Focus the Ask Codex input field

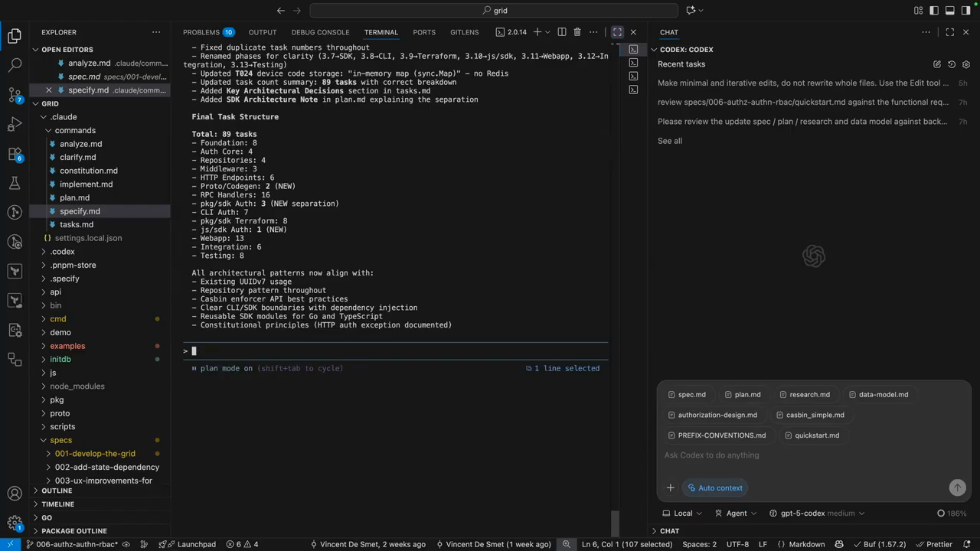pos(804,455)
